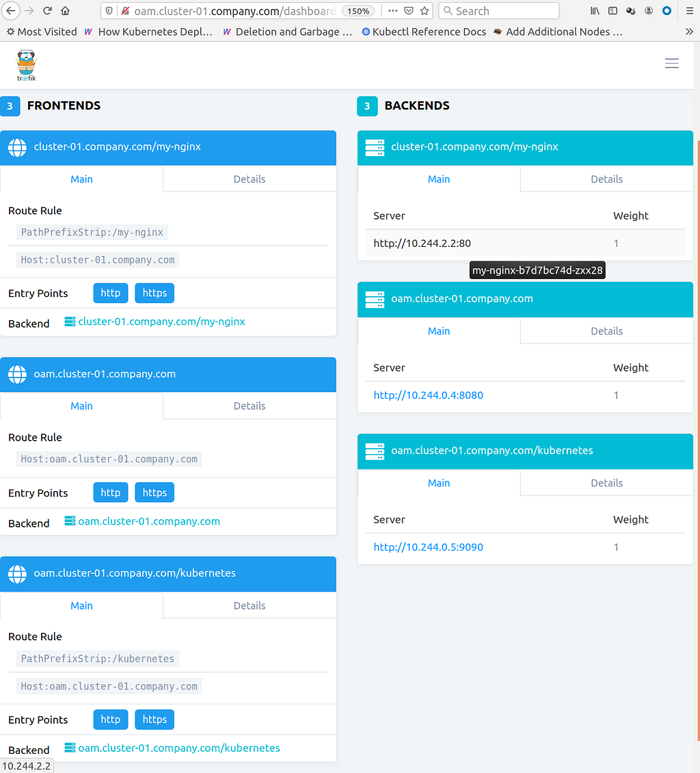Click the Traefik gopher logo
The height and width of the screenshot is (773, 700).
tap(26, 65)
